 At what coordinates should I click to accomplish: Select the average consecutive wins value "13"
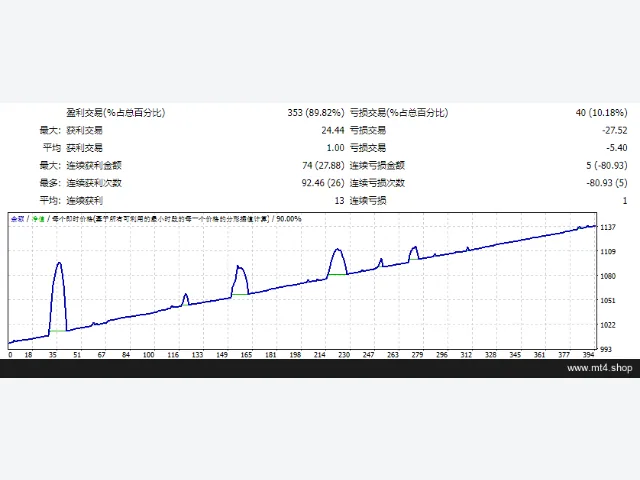tap(340, 200)
